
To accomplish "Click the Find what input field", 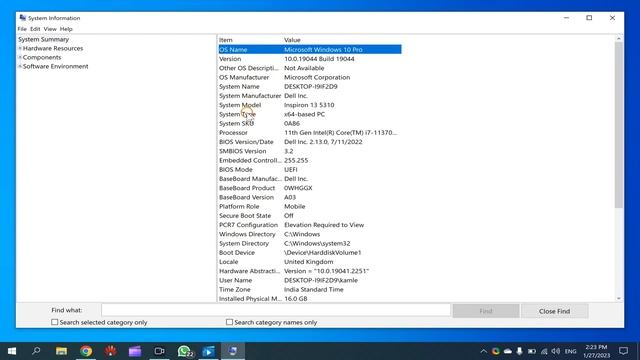I will pyautogui.click(x=276, y=310).
